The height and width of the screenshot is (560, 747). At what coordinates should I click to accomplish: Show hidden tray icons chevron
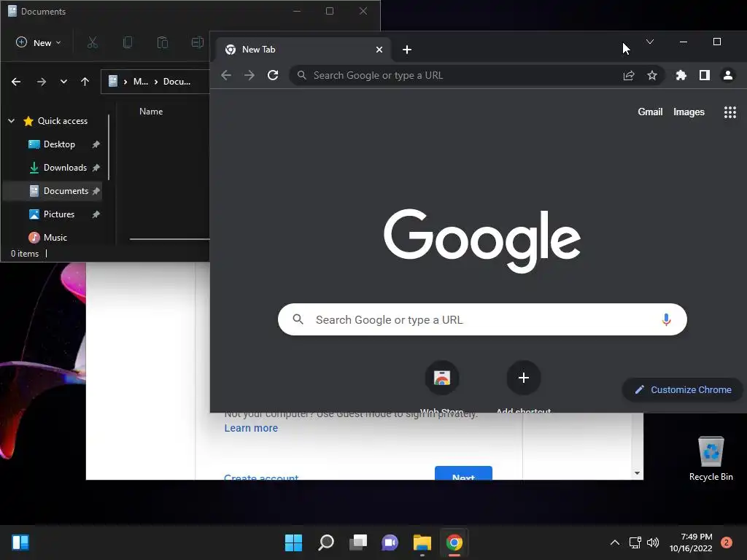point(615,542)
